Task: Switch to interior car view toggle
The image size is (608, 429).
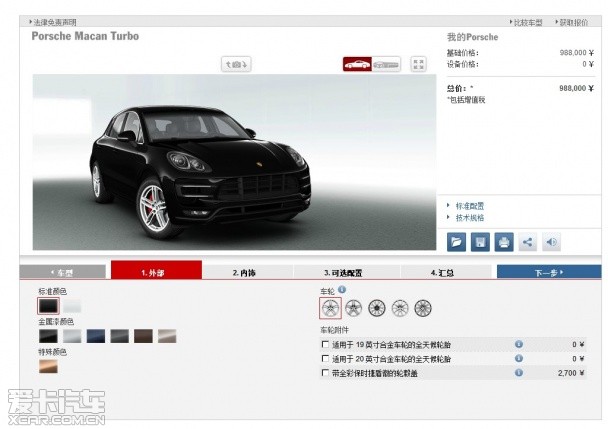Action: 386,64
